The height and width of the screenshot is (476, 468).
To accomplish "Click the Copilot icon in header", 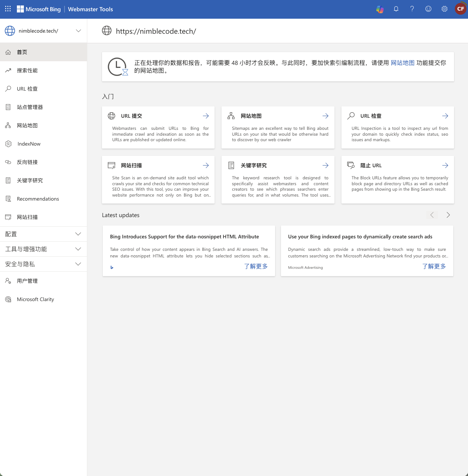I will (380, 9).
